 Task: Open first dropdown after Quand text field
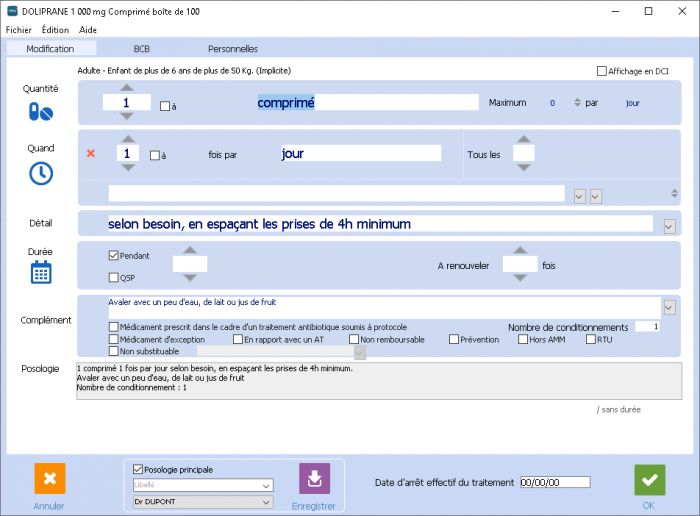579,196
